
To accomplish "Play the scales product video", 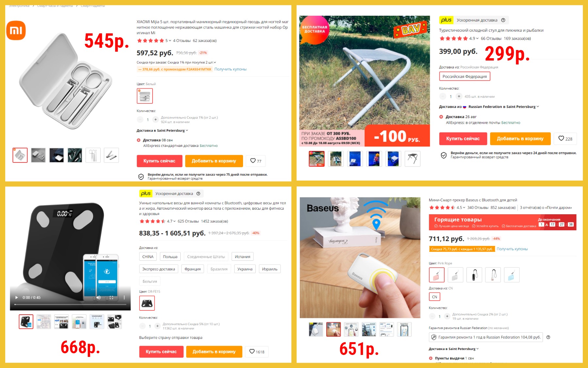I will tap(17, 297).
